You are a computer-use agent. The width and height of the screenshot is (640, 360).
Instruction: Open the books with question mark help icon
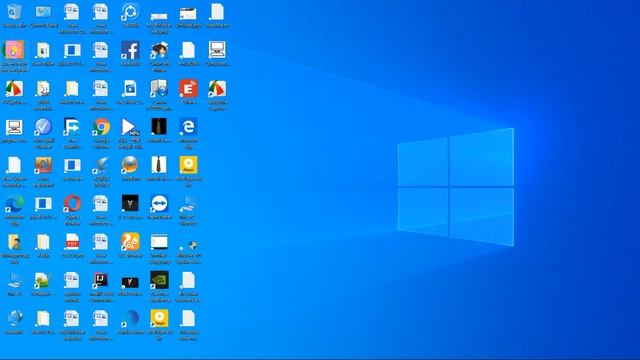click(x=159, y=89)
